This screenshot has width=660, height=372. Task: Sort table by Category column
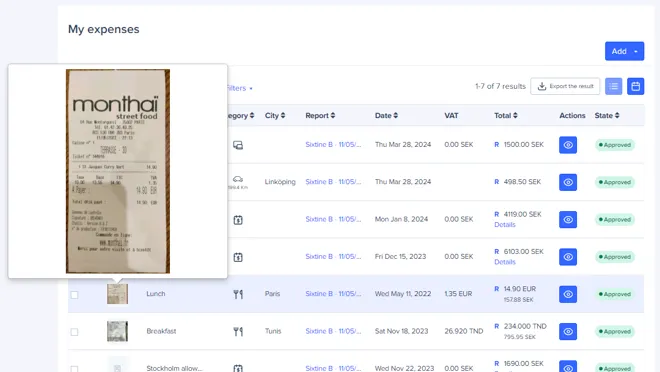241,115
